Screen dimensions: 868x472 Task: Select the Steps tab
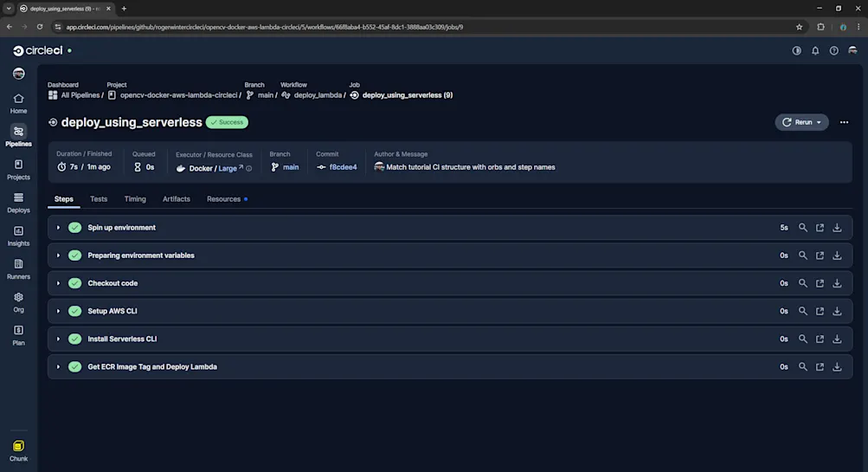[64, 199]
